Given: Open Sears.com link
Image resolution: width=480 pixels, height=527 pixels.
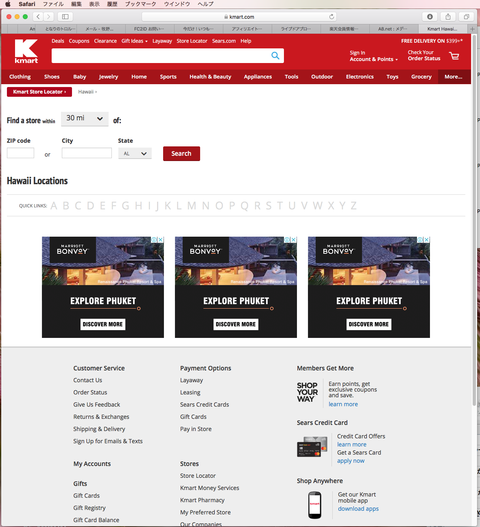Looking at the screenshot, I should click(224, 41).
